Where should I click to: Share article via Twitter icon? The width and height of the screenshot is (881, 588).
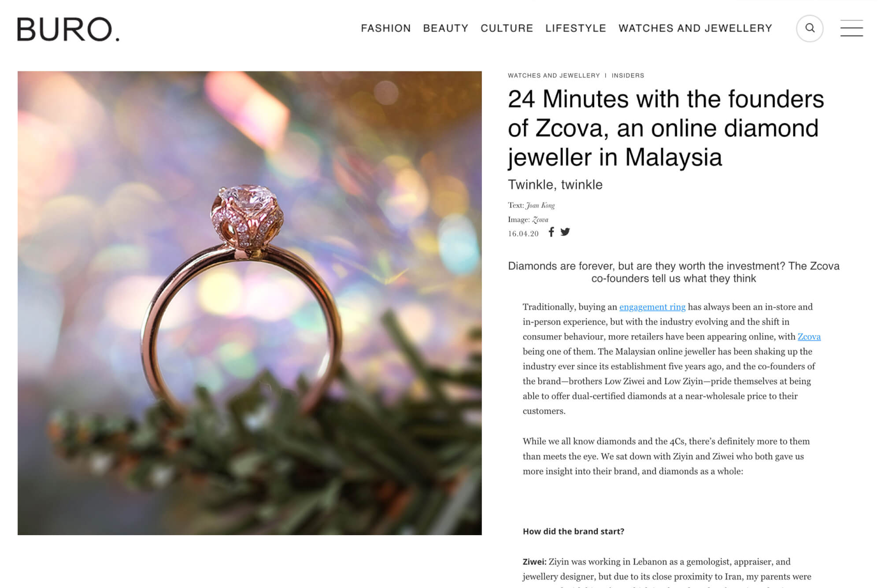[565, 232]
